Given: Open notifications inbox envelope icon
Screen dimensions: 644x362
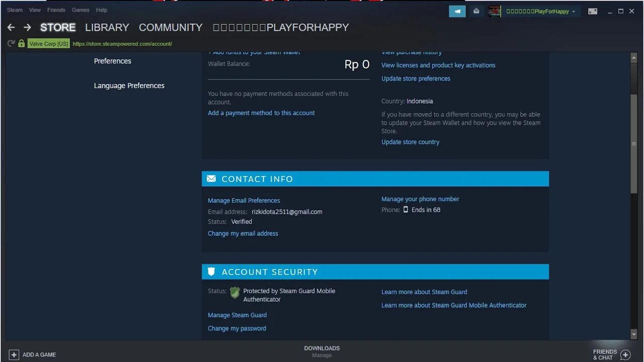Looking at the screenshot, I should pos(476,11).
